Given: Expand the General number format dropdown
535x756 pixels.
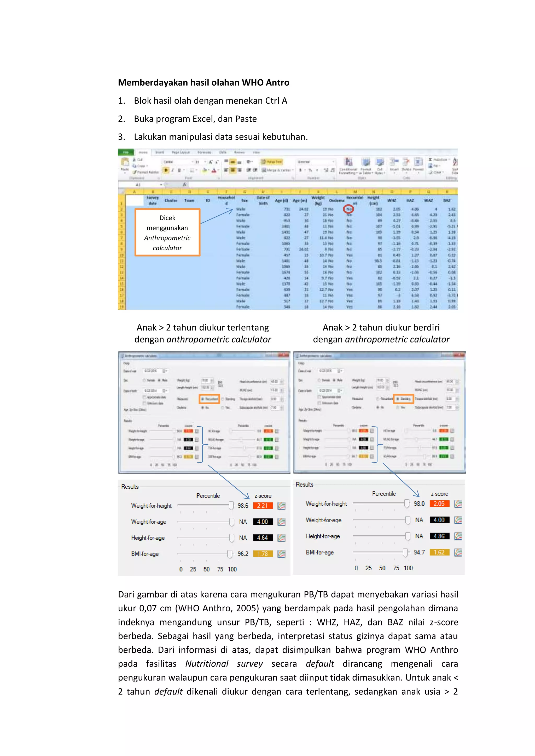Looking at the screenshot, I should tap(333, 162).
